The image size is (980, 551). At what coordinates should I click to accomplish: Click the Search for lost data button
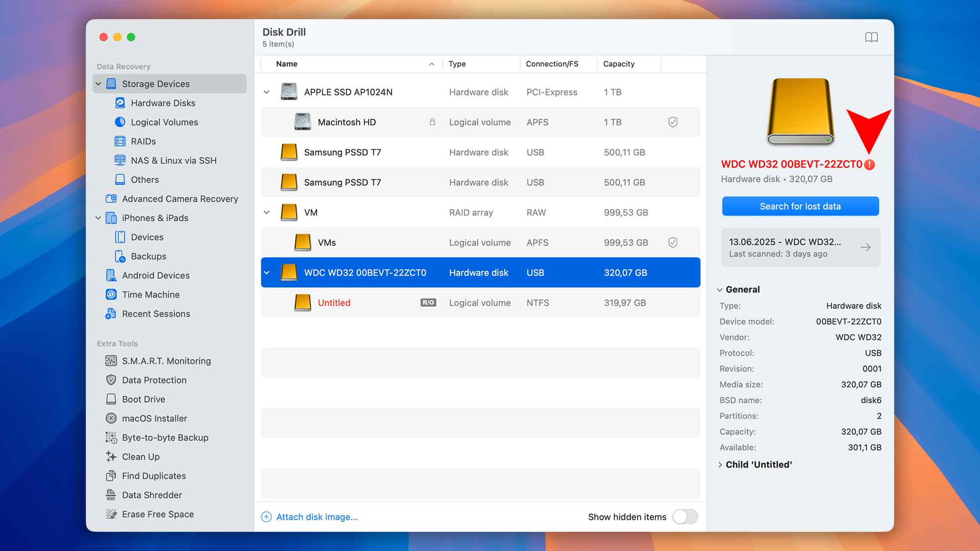[x=800, y=206]
